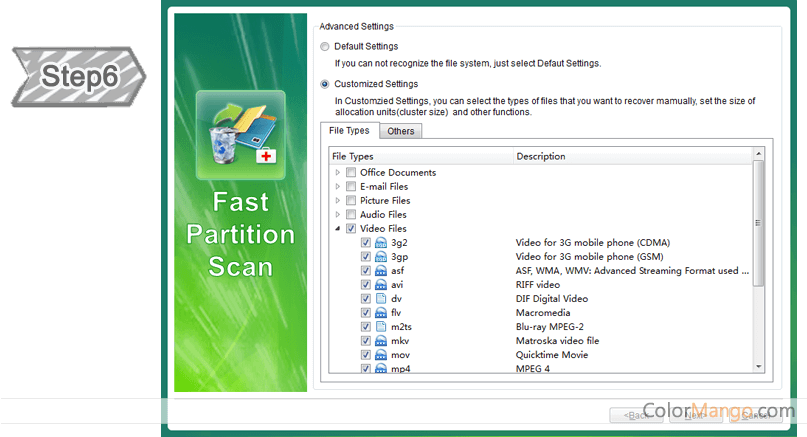Enable the Picture Files checkbox

click(x=351, y=201)
